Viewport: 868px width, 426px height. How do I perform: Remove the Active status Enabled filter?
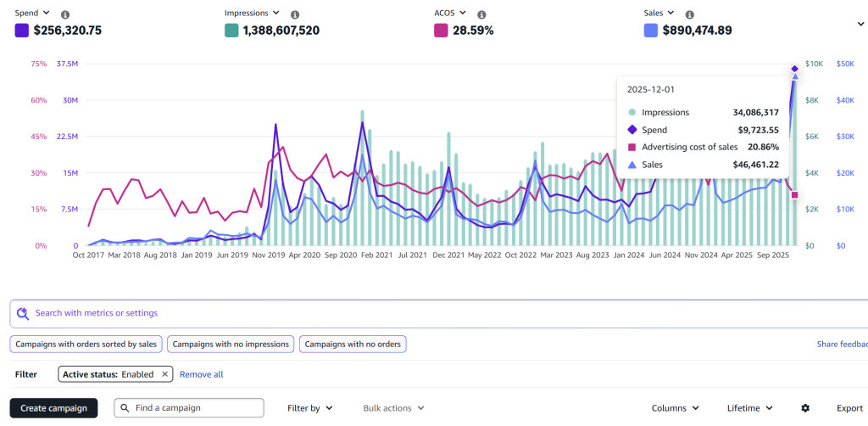[164, 373]
